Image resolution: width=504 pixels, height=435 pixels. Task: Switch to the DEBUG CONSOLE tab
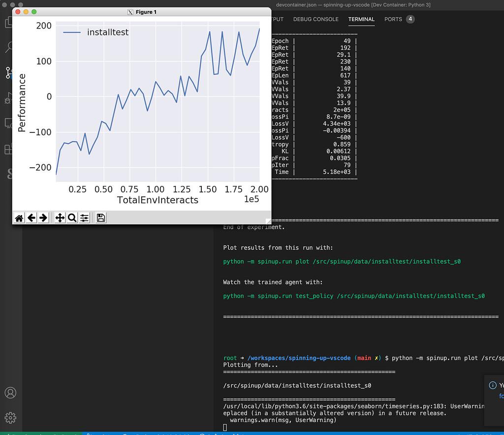[315, 19]
